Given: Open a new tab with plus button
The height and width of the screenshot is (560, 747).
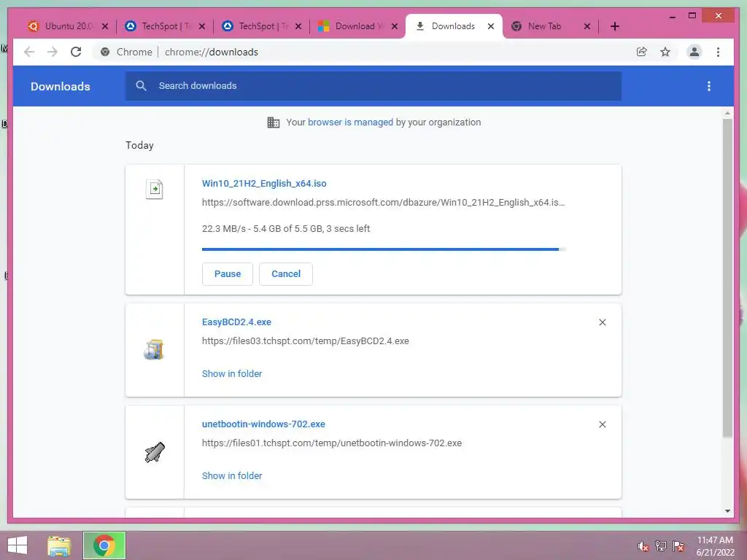Looking at the screenshot, I should 614,26.
